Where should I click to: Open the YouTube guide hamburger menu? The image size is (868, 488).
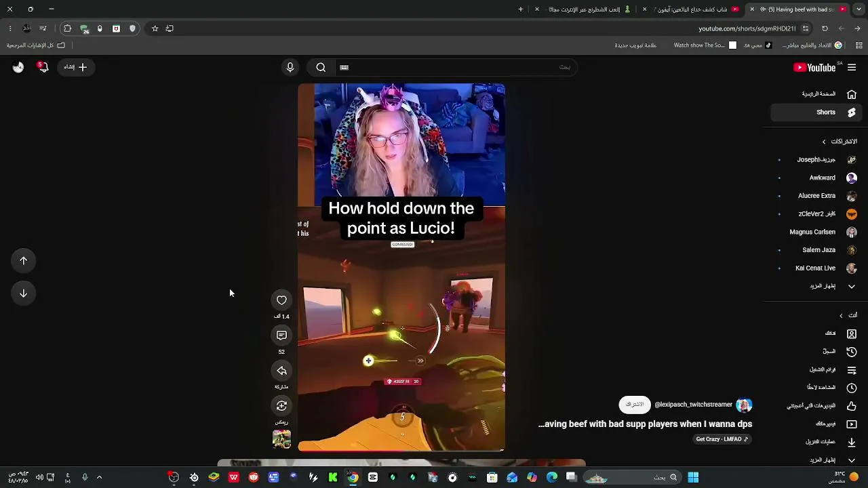pyautogui.click(x=852, y=67)
